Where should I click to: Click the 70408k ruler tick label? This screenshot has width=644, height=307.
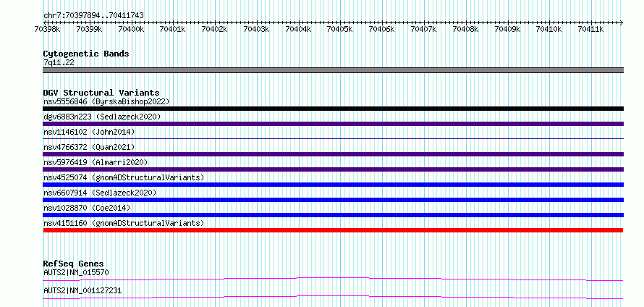pyautogui.click(x=466, y=29)
